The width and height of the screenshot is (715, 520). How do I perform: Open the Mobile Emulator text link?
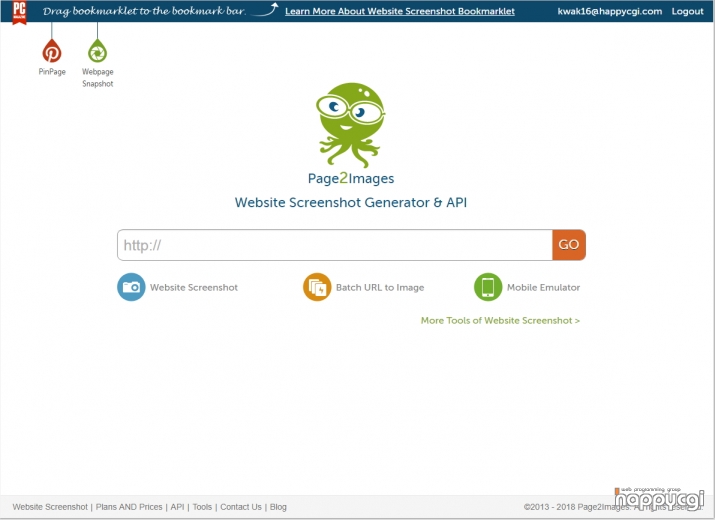pyautogui.click(x=544, y=287)
